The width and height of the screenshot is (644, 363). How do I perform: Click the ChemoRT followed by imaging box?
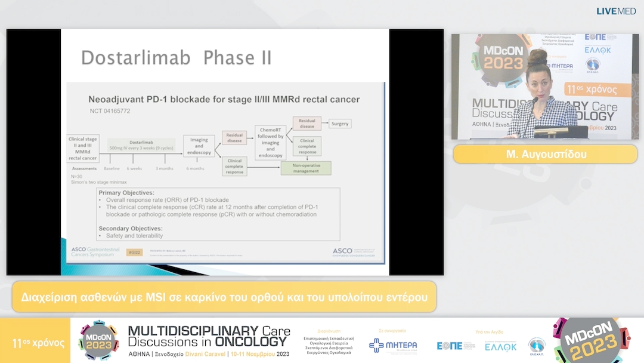270,142
